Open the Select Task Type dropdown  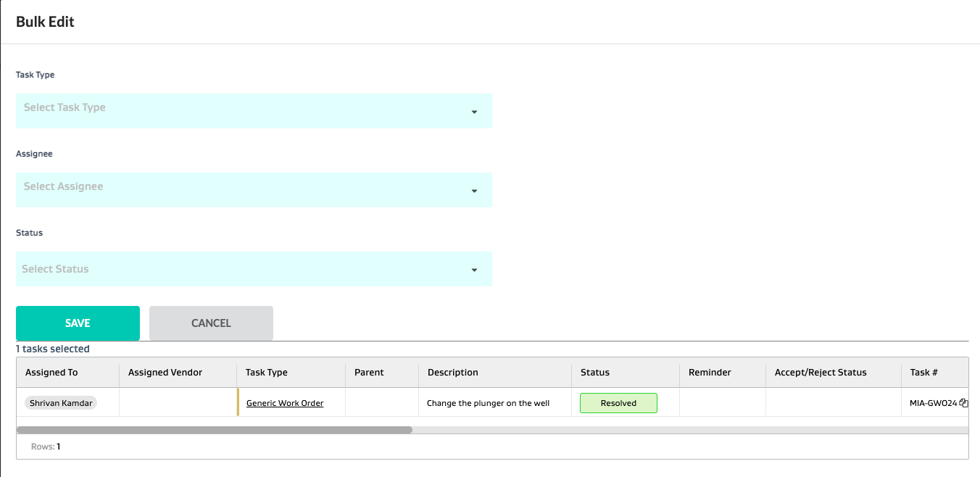pos(254,111)
